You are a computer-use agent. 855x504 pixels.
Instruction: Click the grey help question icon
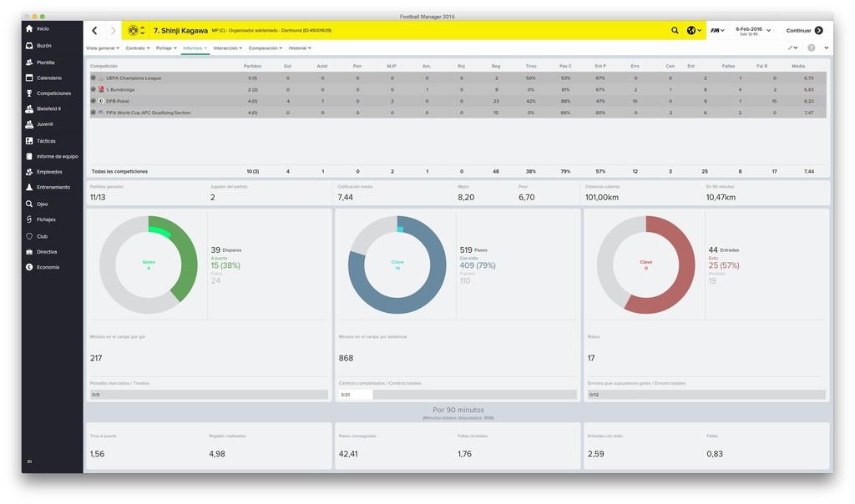click(x=812, y=48)
